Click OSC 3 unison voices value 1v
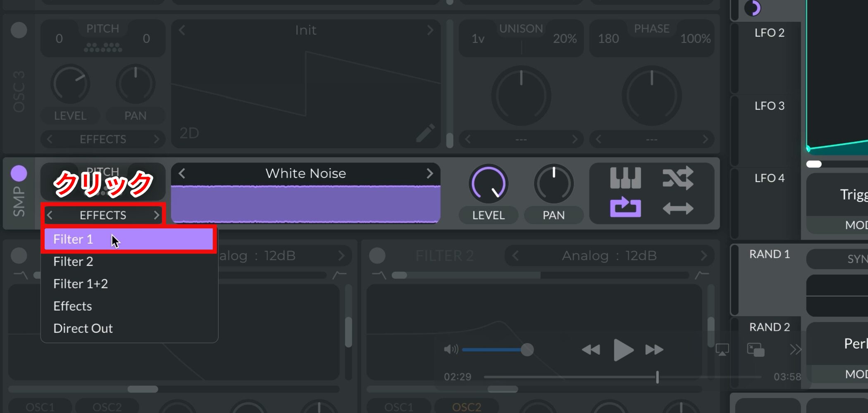The width and height of the screenshot is (868, 413). pos(478,39)
